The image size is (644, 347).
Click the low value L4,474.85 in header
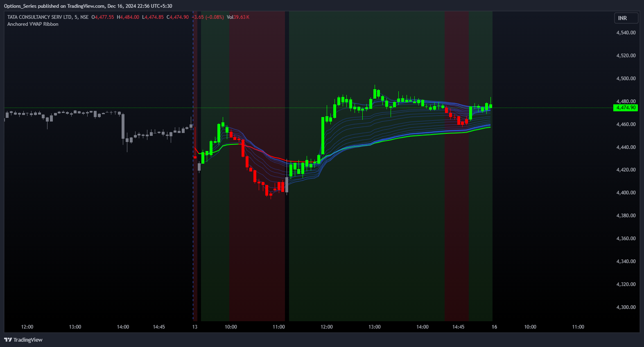point(153,17)
